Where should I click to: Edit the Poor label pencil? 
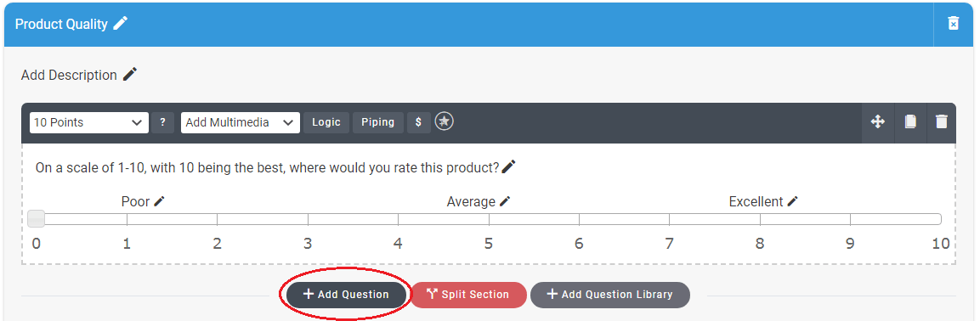(160, 201)
